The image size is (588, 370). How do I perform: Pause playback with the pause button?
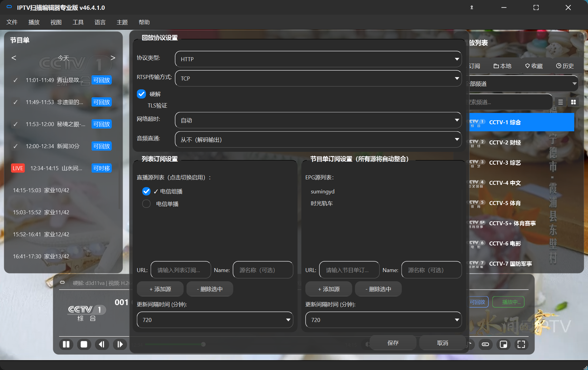coord(66,344)
